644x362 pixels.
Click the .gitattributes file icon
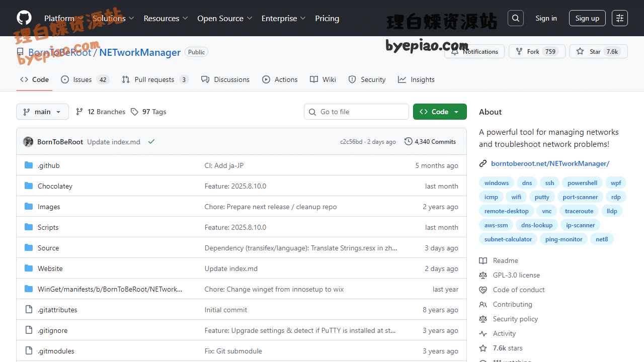tap(29, 310)
